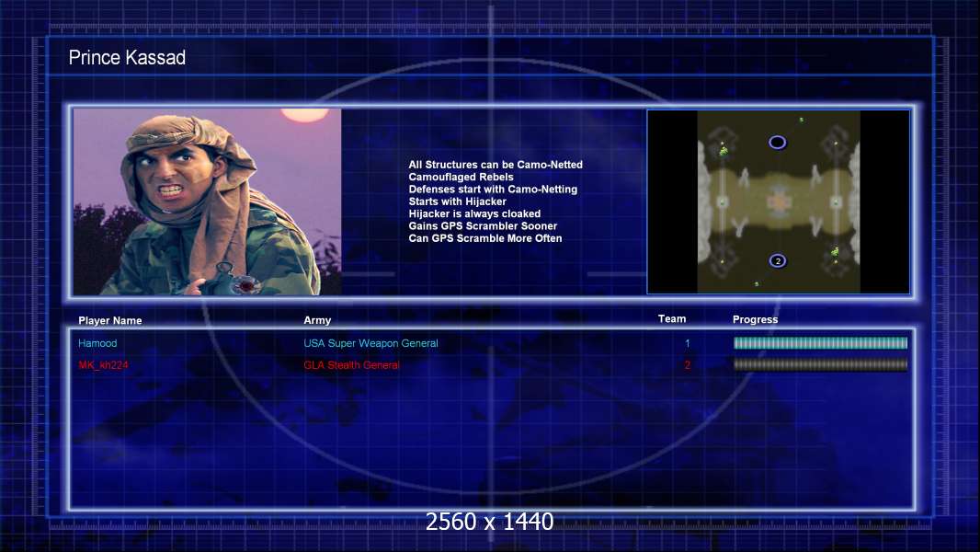This screenshot has width=980, height=552.
Task: Click the Player Name column header
Action: click(x=110, y=321)
